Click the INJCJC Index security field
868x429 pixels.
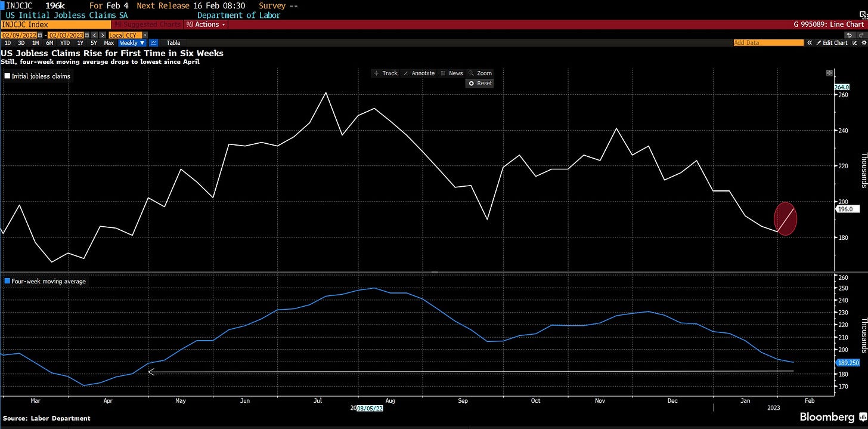click(56, 24)
